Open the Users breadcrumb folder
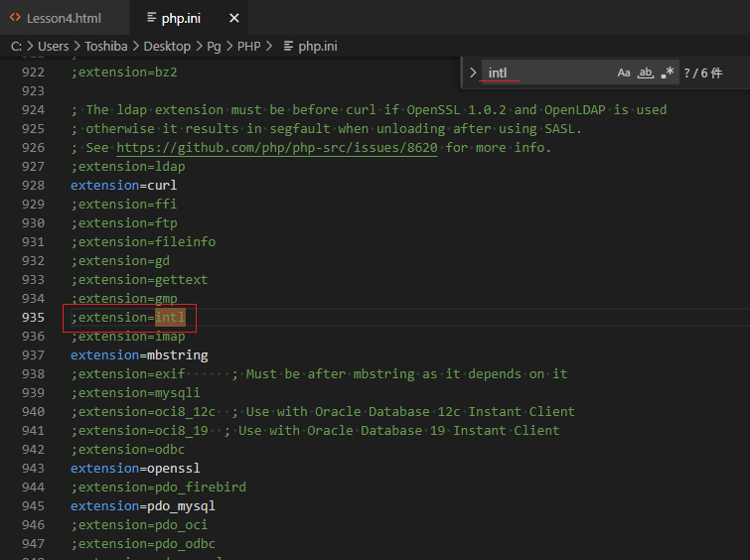Viewport: 750px width, 560px height. point(53,47)
